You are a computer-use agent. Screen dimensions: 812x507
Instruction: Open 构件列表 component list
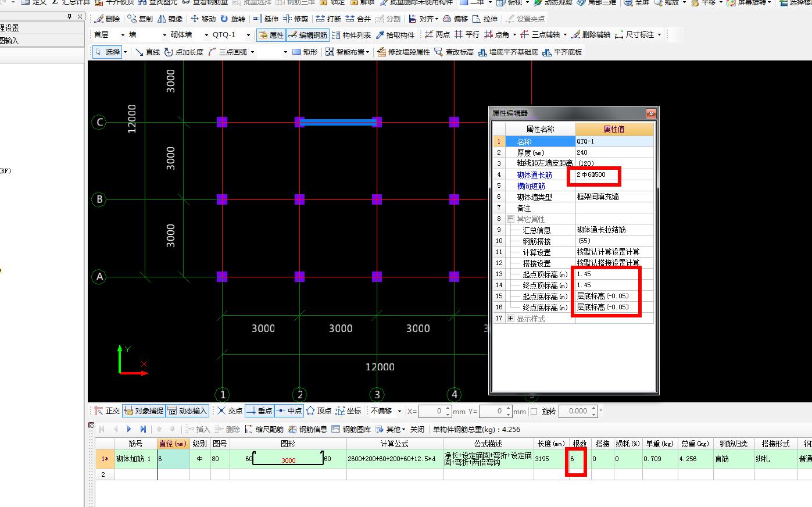click(x=351, y=35)
